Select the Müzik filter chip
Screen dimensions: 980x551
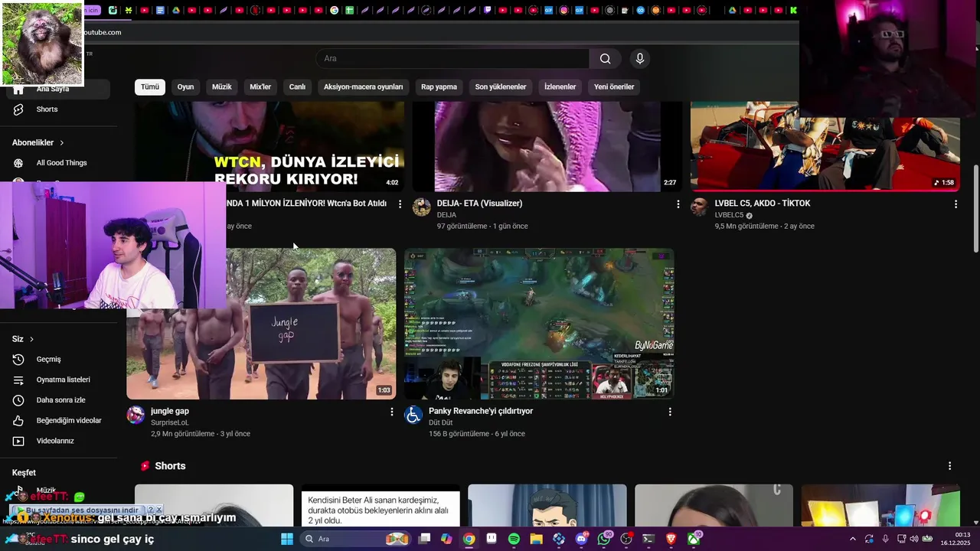[222, 87]
